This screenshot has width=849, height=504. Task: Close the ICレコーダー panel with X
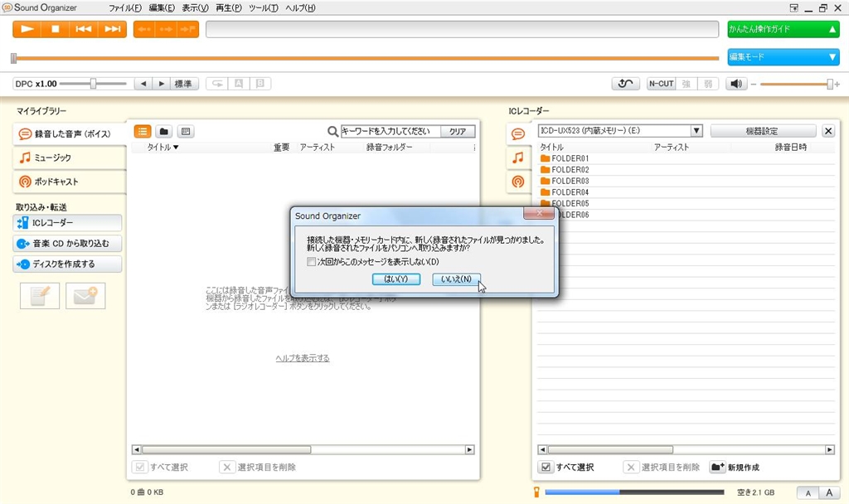(x=828, y=131)
